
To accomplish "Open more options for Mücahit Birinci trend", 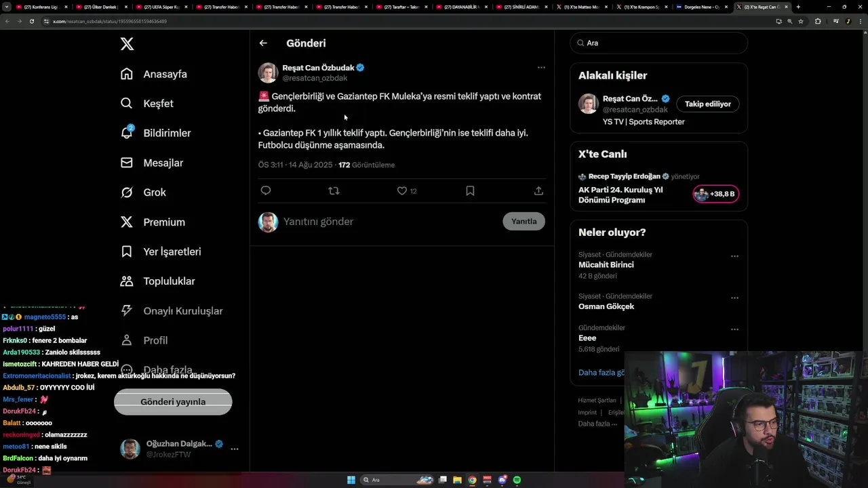I will [734, 256].
